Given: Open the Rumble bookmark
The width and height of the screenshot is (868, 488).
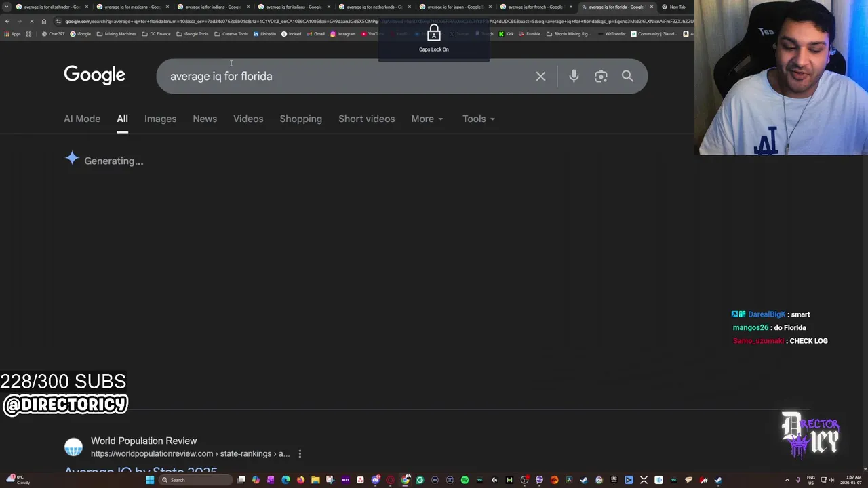Looking at the screenshot, I should [x=530, y=34].
